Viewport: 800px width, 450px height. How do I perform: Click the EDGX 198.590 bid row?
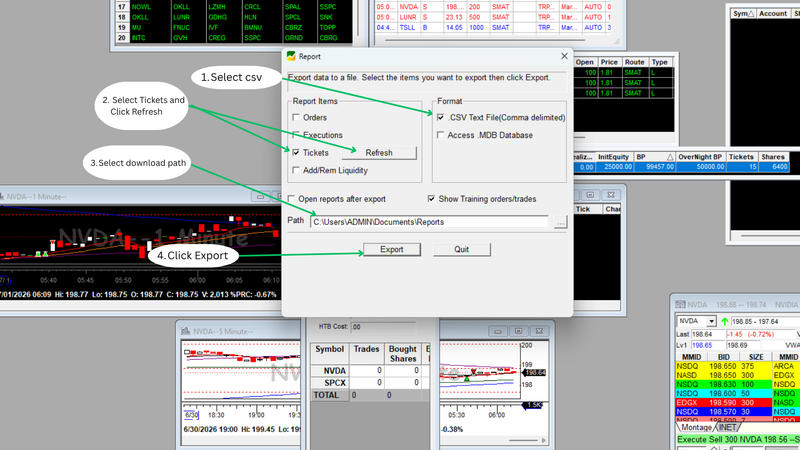pos(723,403)
